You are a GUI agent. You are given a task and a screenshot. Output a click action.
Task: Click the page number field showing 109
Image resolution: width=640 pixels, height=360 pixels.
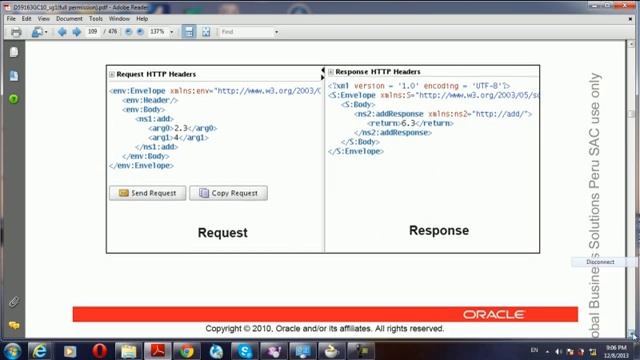93,31
